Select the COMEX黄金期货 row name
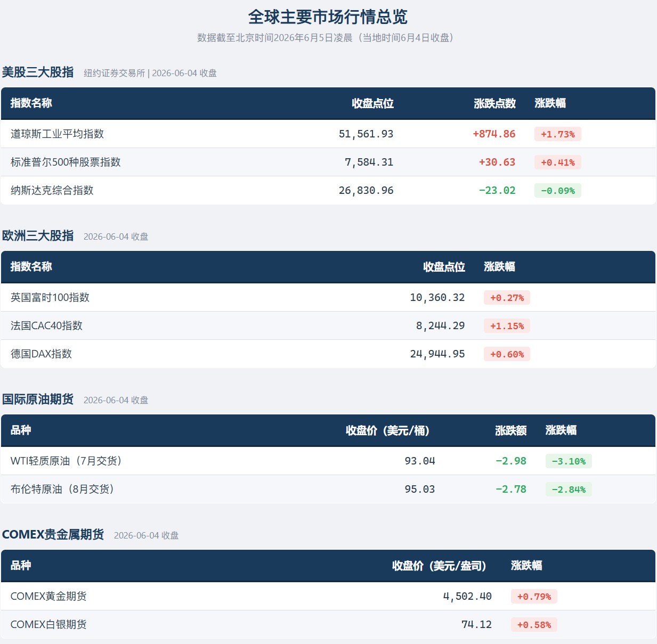The image size is (657, 644). click(x=48, y=596)
